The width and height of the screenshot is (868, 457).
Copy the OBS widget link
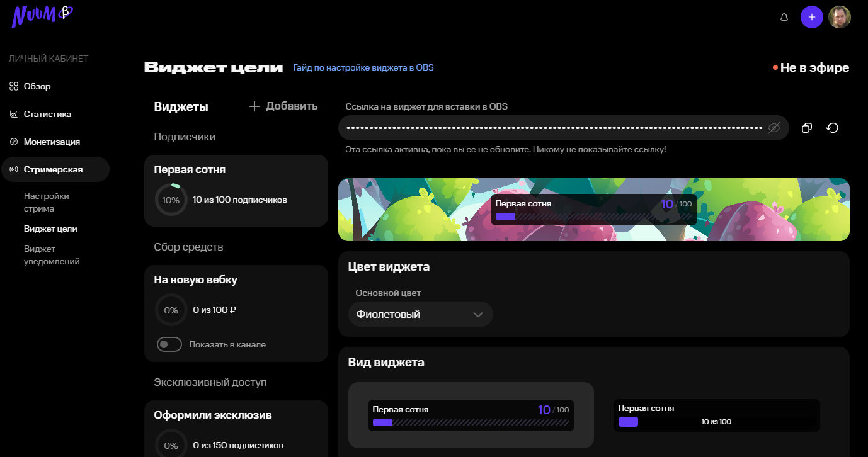tap(806, 128)
